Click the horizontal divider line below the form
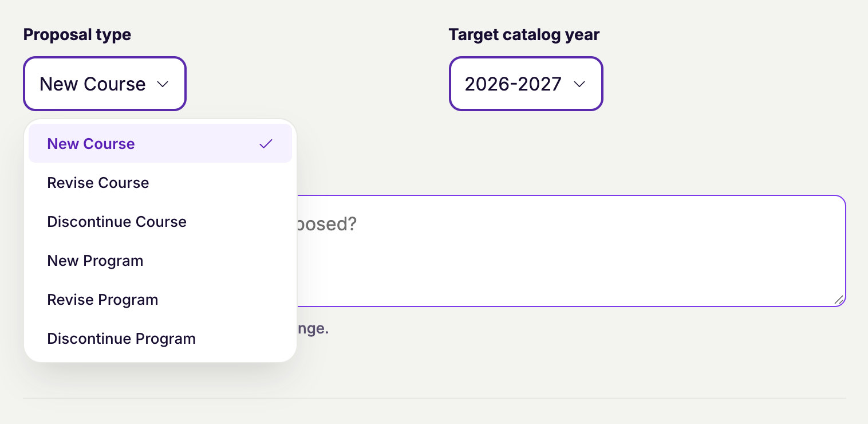This screenshot has width=868, height=424. coord(435,398)
